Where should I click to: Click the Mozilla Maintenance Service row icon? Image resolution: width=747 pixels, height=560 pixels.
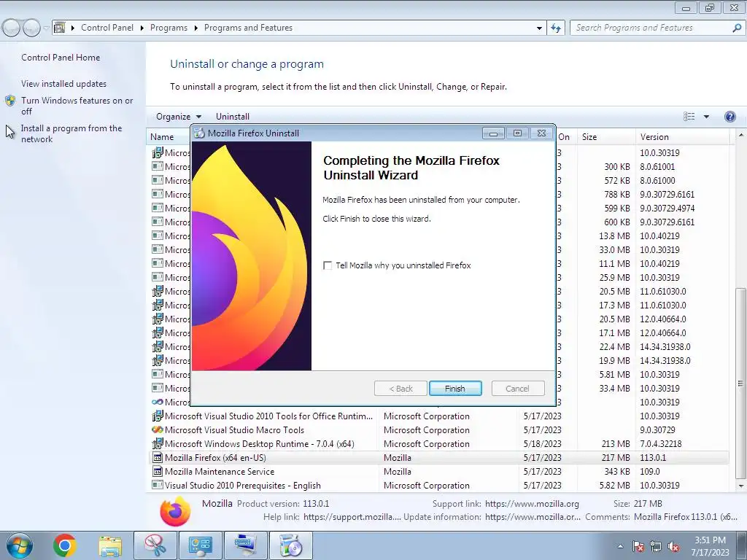click(158, 472)
